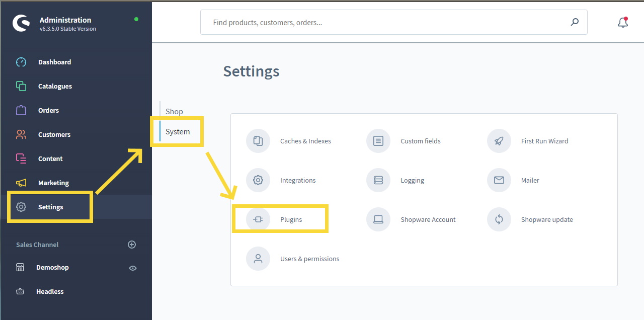Add a new sales channel plus icon
The width and height of the screenshot is (644, 320).
click(132, 245)
